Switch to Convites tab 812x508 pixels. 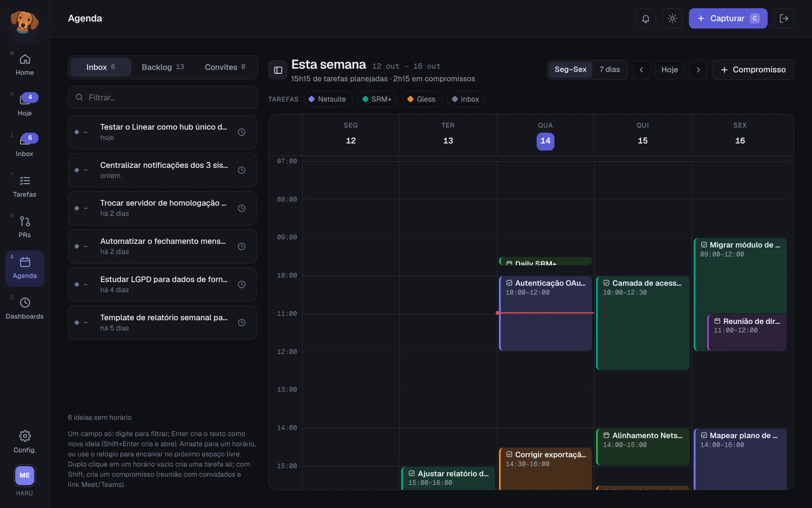225,67
